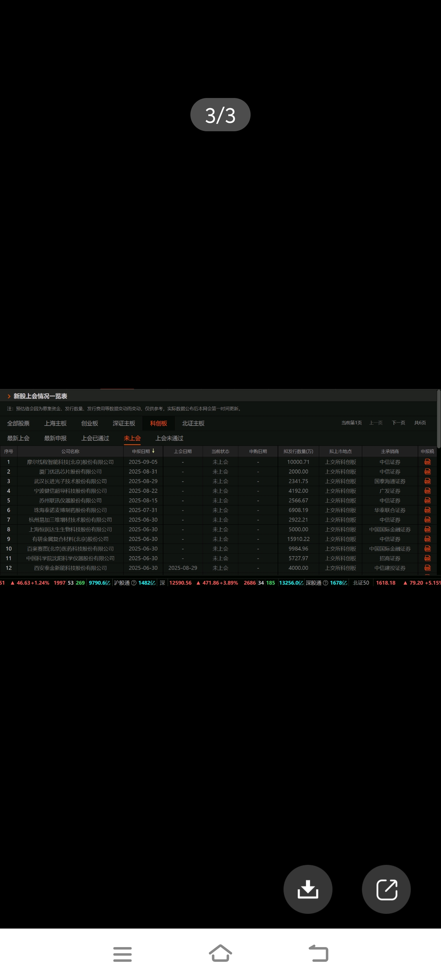Open PDF filing for 珠海泰诺麦博制药
This screenshot has width=441, height=980.
427,510
